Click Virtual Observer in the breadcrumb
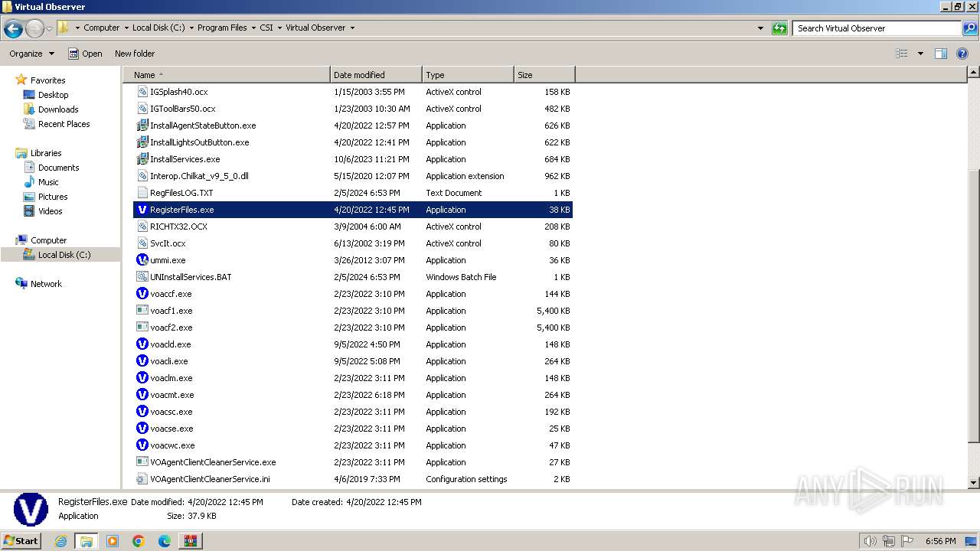This screenshot has height=551, width=980. [x=315, y=28]
